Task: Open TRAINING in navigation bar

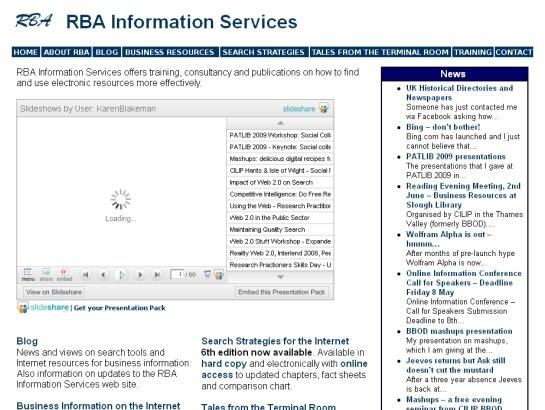Action: click(x=473, y=52)
